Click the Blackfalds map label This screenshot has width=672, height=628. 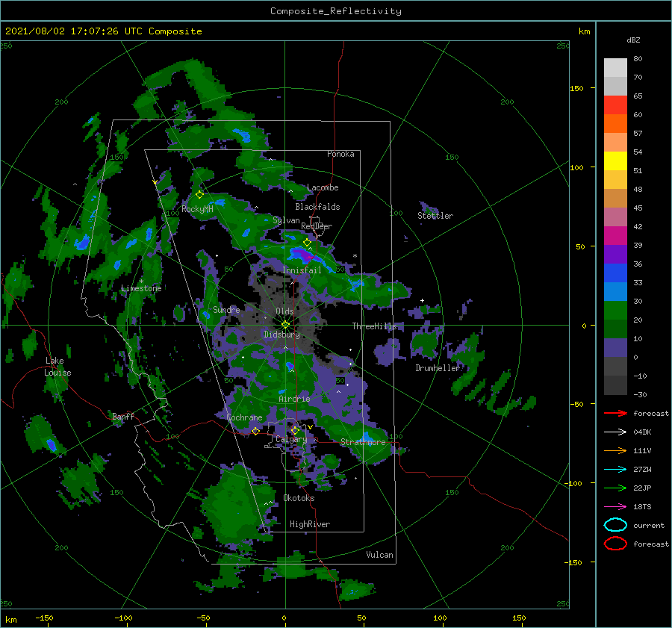(317, 207)
